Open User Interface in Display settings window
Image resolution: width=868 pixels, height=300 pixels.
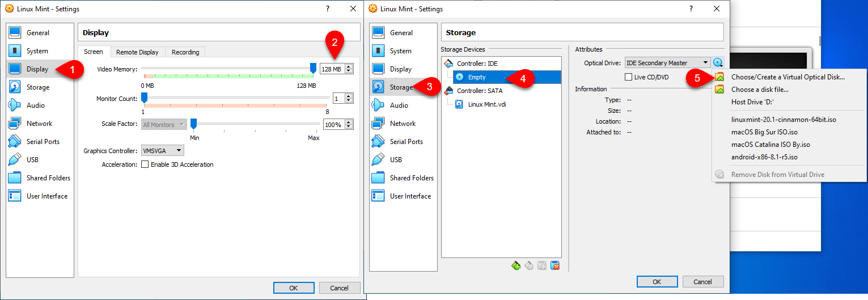point(40,196)
